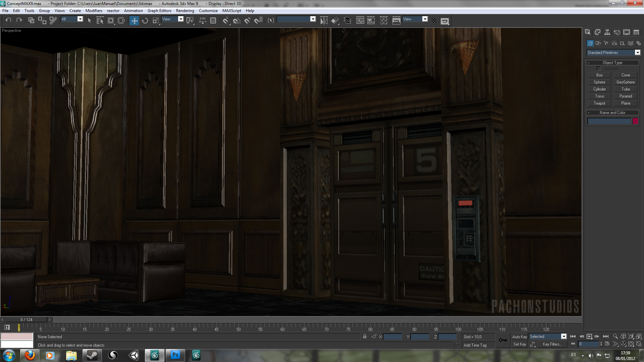
Task: Open the Graph Editors menu
Action: 159,11
